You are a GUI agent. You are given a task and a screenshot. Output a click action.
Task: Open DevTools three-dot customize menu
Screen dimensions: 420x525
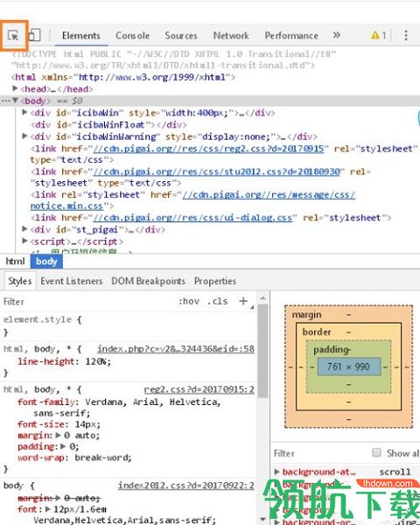(406, 35)
